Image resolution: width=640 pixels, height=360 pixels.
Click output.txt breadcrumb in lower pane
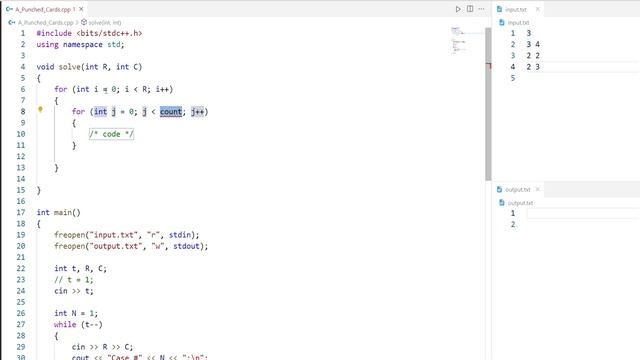[x=520, y=203]
